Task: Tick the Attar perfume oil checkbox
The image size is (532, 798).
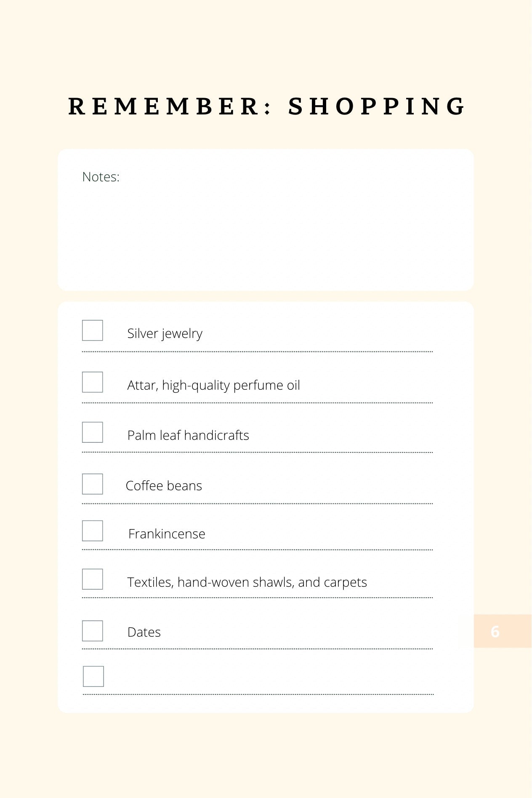Action: pos(93,382)
